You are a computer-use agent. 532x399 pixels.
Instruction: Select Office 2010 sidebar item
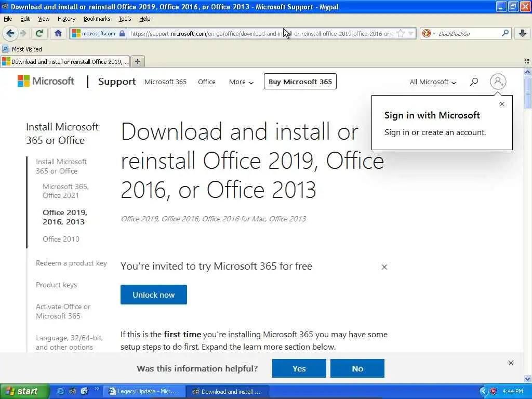[61, 239]
